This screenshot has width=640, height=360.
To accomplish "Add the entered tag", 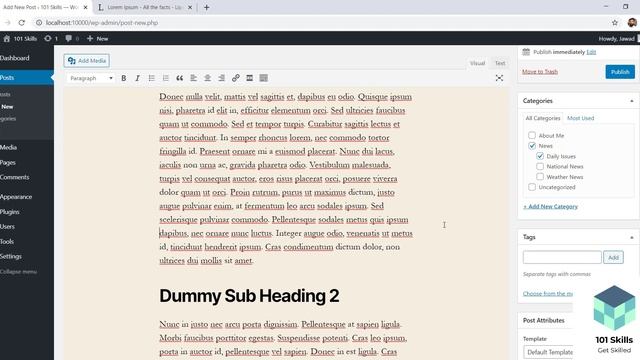I will point(613,258).
